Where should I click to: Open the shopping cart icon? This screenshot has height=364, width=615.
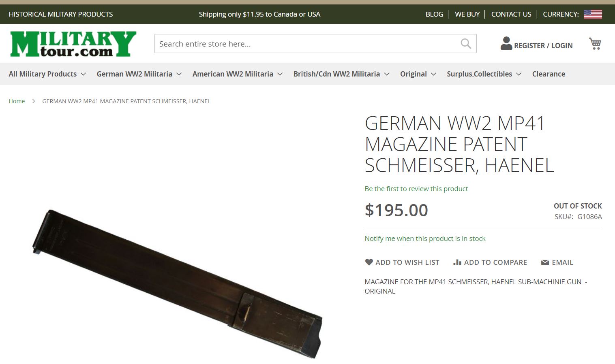click(595, 43)
